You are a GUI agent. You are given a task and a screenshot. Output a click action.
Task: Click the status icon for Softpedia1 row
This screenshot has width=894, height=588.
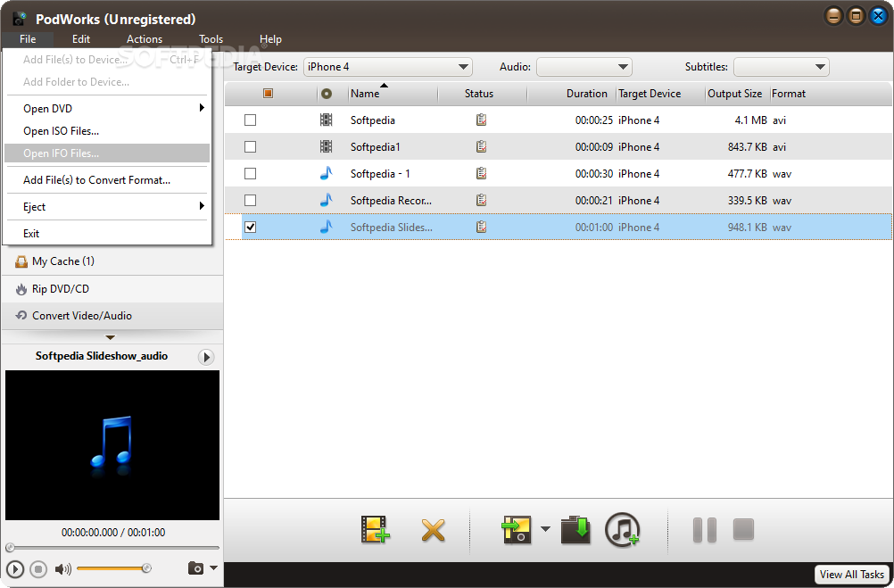pyautogui.click(x=481, y=146)
